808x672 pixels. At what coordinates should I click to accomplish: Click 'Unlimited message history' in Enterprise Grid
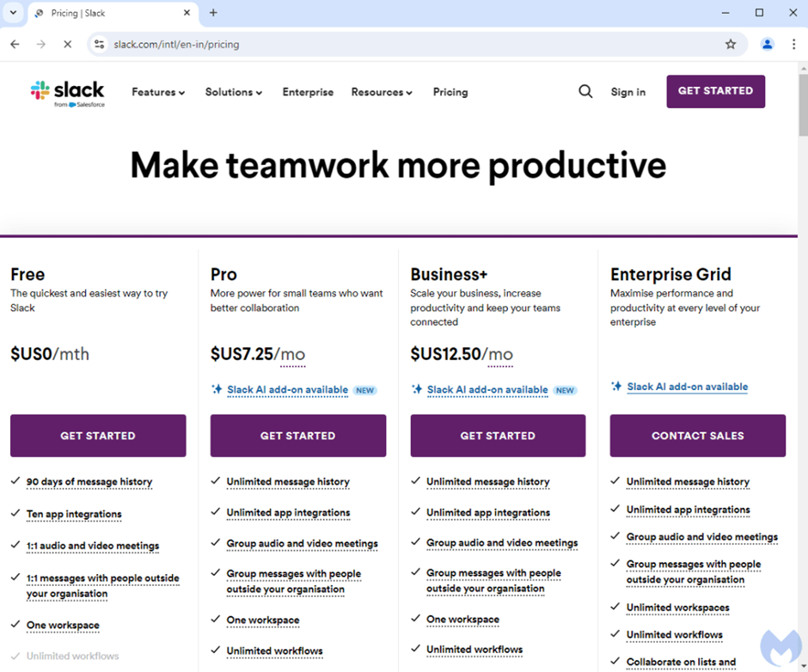click(688, 482)
